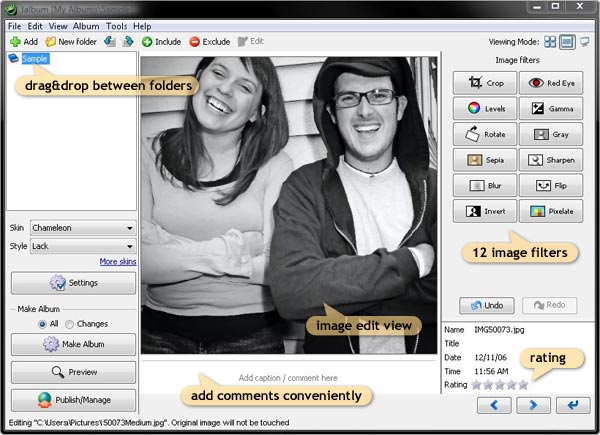The image size is (600, 435).
Task: Open the Tools menu
Action: click(116, 25)
